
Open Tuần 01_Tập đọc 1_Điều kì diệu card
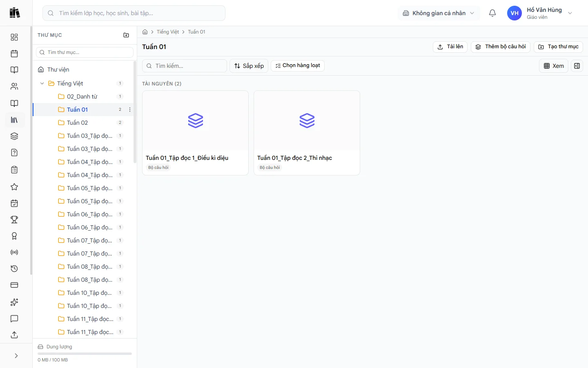click(x=195, y=133)
